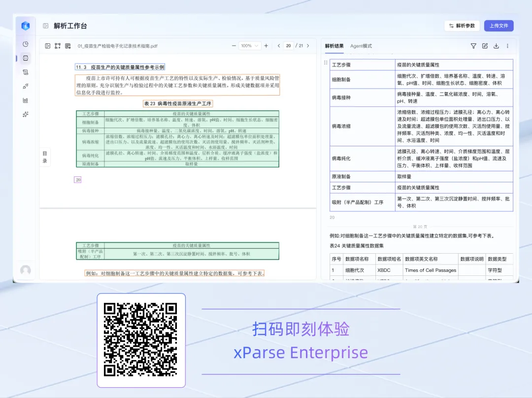Image resolution: width=532 pixels, height=398 pixels.
Task: Click the 表24 关键质量属性数据集 caption
Action: (x=357, y=246)
